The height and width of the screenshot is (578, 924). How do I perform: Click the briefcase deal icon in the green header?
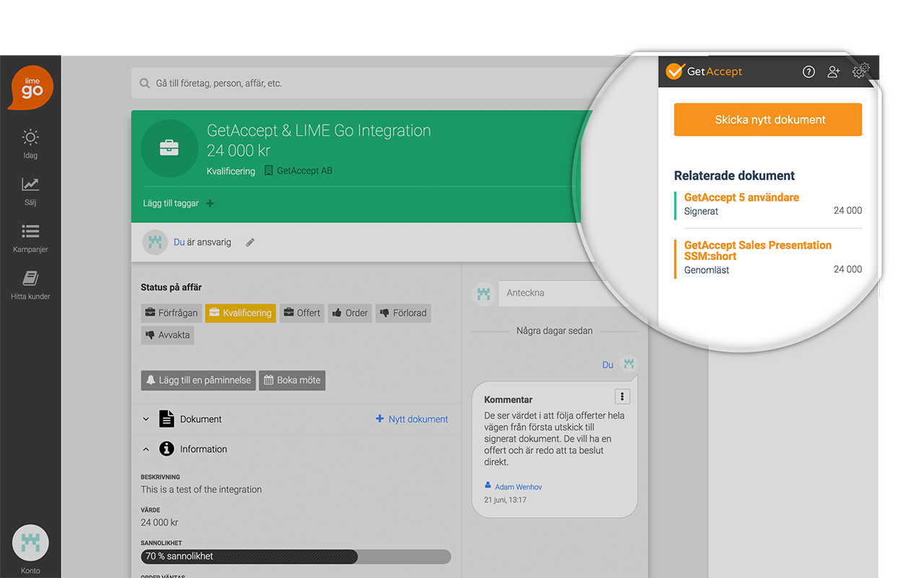coord(169,149)
